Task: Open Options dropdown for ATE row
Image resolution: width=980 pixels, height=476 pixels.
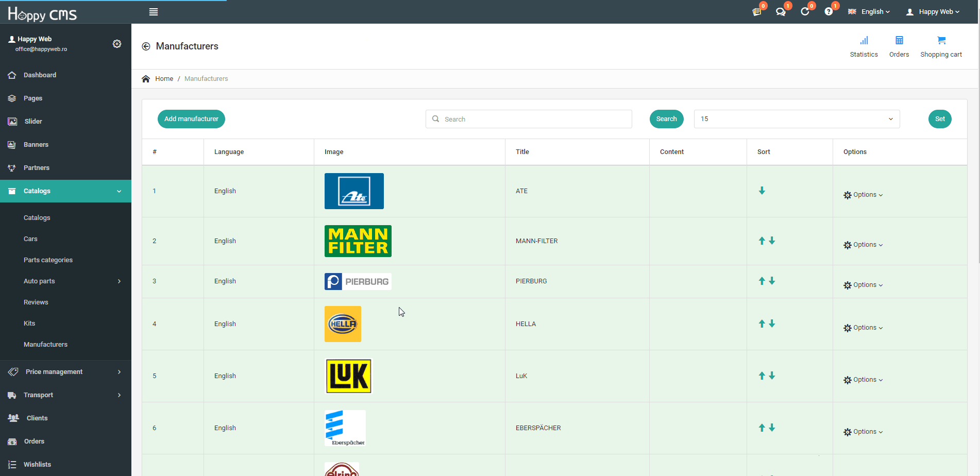Action: point(863,195)
